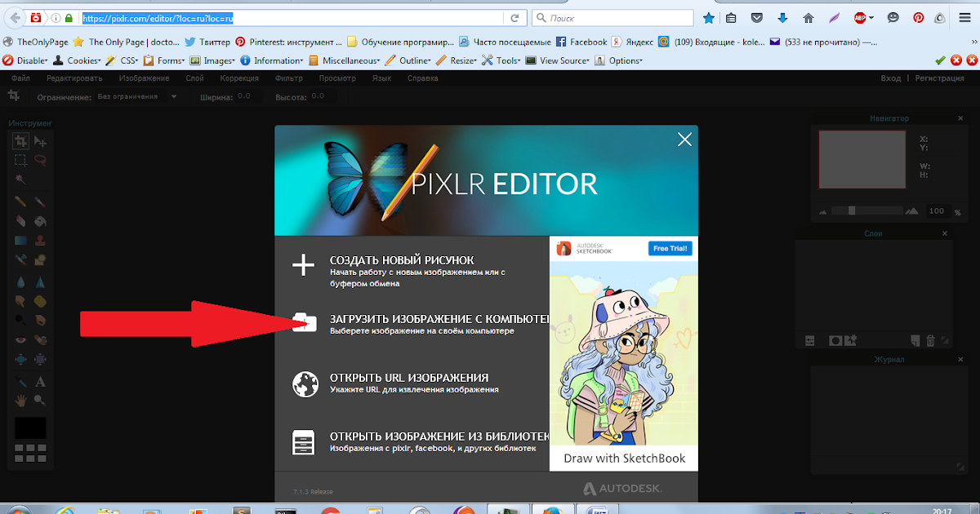Screen dimensions: 980x514
Task: Open the Cookies developer toolbar dropdown
Action: tap(77, 60)
